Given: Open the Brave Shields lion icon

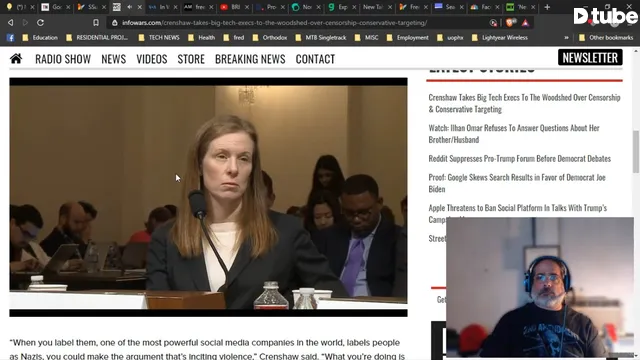Looking at the screenshot, I should click(x=510, y=23).
